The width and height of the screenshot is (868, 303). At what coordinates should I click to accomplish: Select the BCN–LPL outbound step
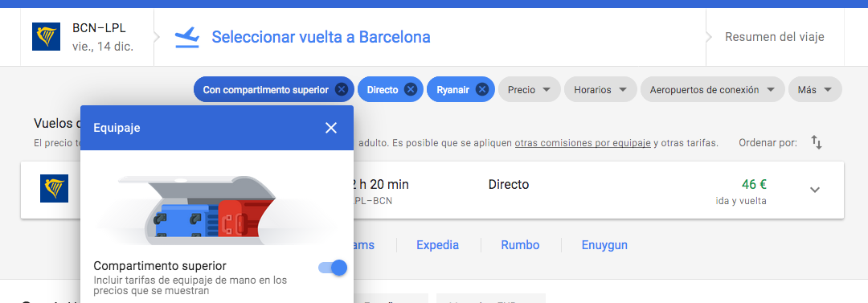coord(88,37)
